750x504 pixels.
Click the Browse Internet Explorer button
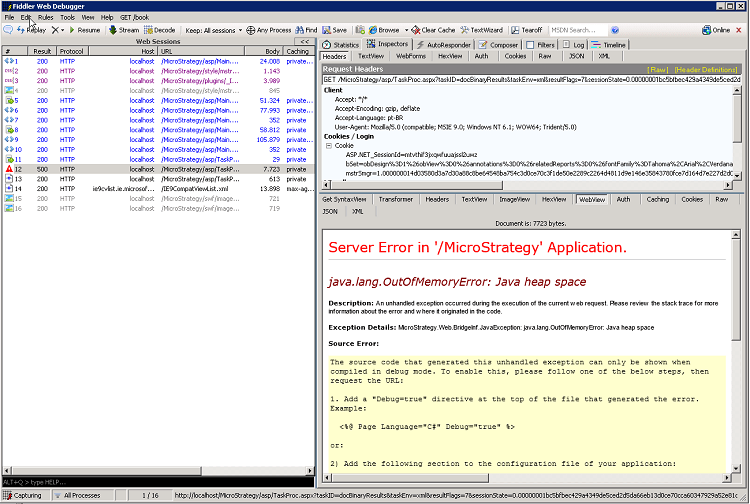coord(384,30)
